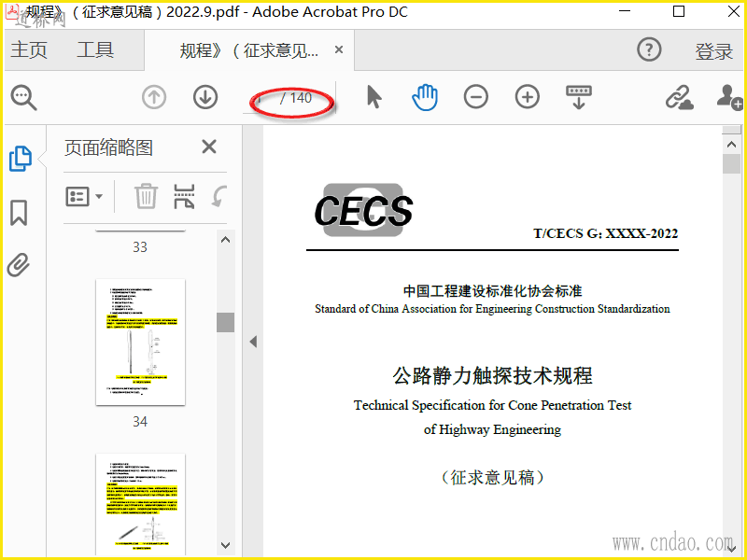
Task: Click the Standard of China Association subtitle
Action: coord(493,309)
